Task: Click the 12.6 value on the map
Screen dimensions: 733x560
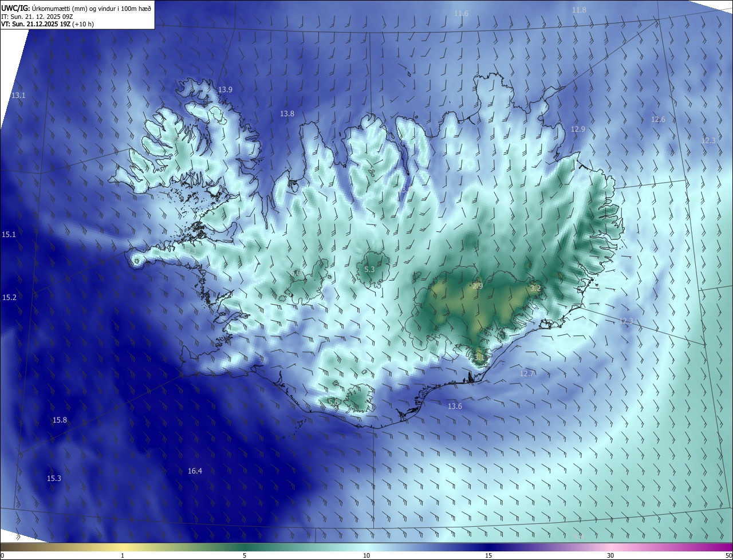Action: pos(658,119)
